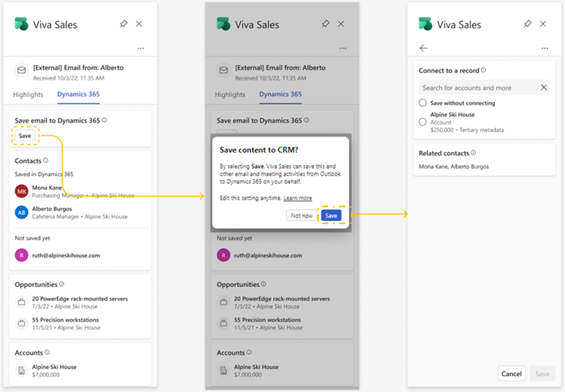
Task: Open 55 Precision workstations in left panel
Action: point(65,320)
